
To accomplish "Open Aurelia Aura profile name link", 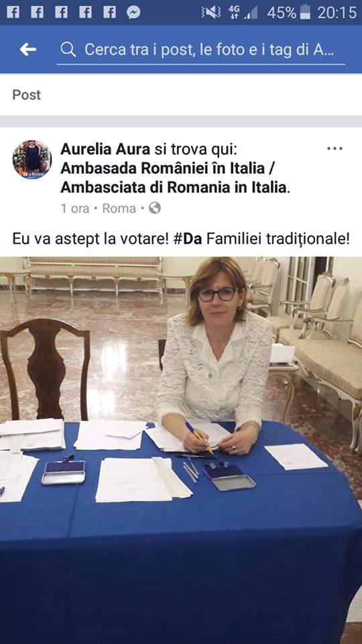I will coord(105,149).
